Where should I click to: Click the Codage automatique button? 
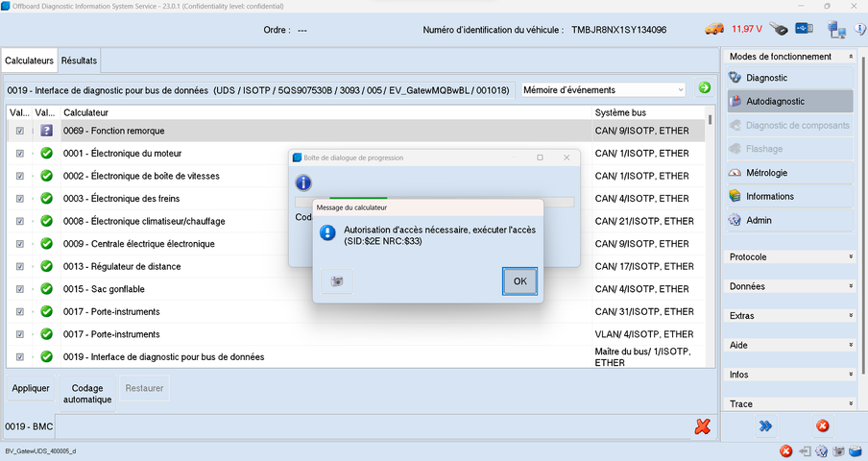click(x=87, y=394)
